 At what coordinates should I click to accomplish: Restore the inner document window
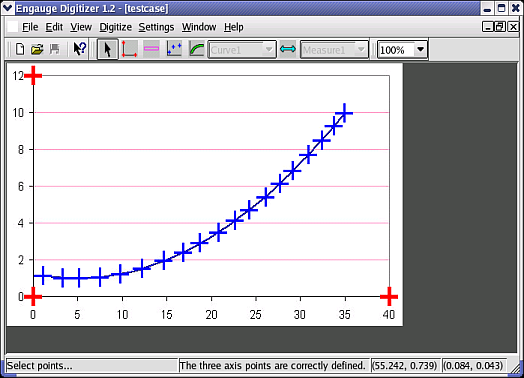500,27
